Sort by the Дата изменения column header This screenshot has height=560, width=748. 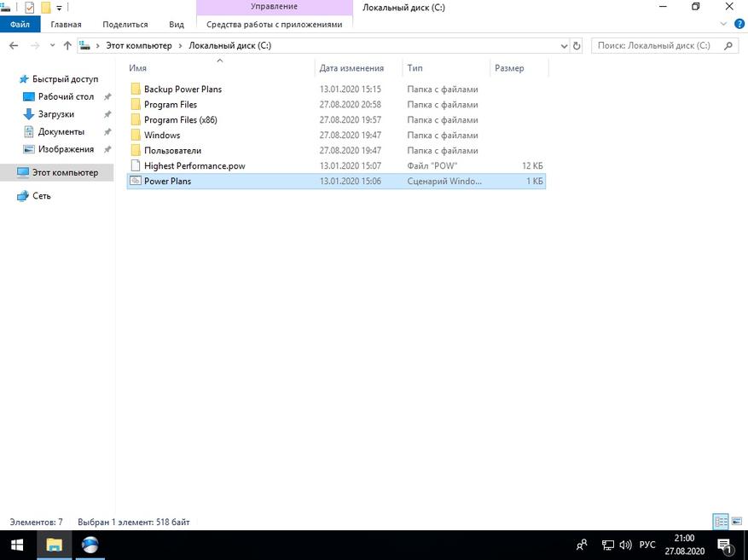coord(359,68)
